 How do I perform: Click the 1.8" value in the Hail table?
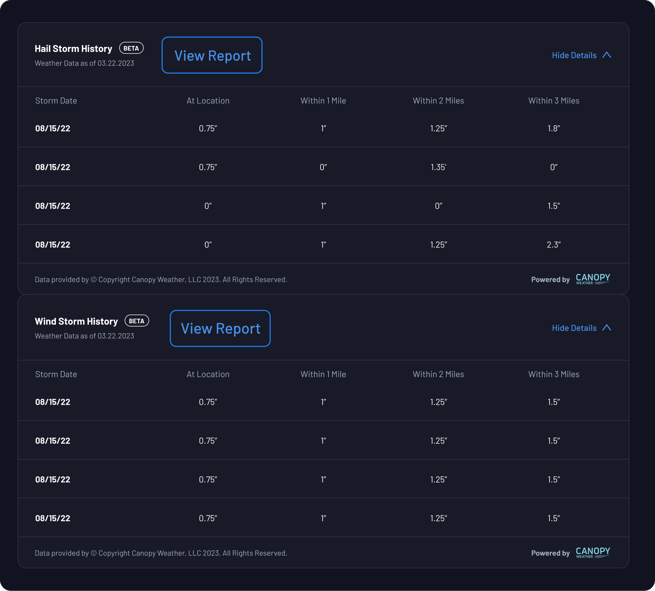click(554, 128)
